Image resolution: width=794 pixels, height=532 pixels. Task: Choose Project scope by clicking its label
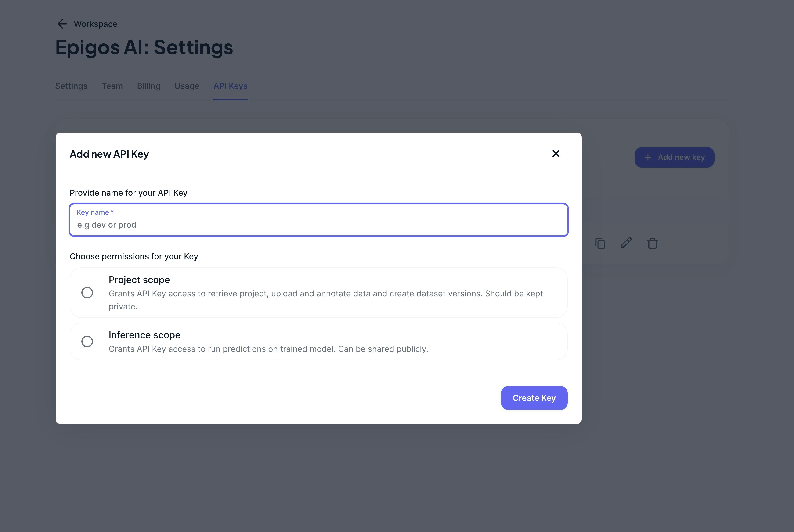(x=139, y=280)
